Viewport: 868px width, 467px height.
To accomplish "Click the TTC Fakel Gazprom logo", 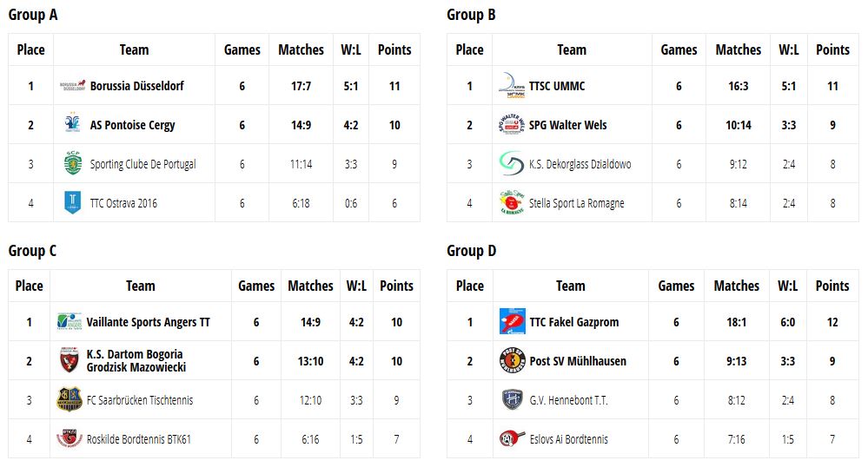I will [x=512, y=322].
